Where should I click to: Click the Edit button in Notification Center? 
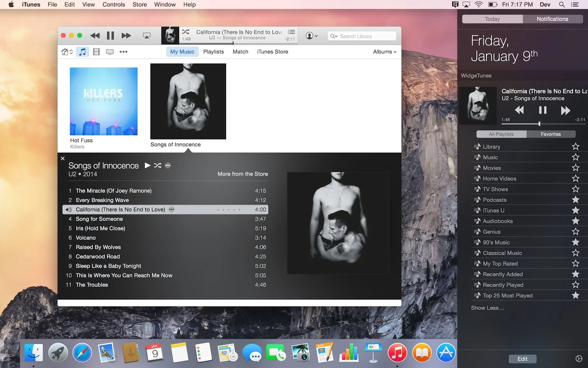coord(522,359)
